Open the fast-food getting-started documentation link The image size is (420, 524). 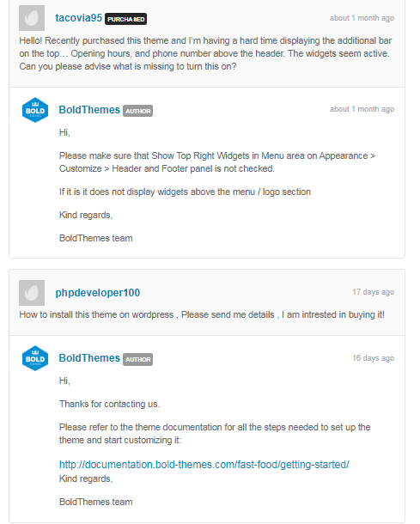(x=204, y=464)
